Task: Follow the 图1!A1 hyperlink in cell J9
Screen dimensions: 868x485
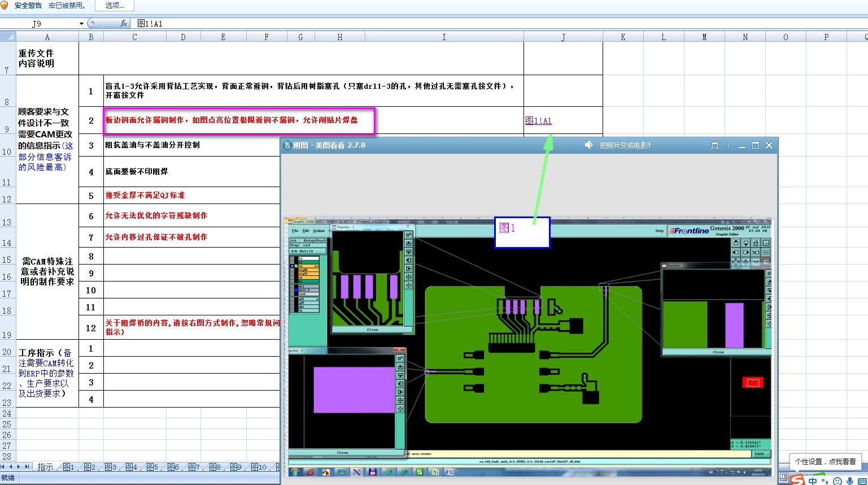Action: click(538, 120)
